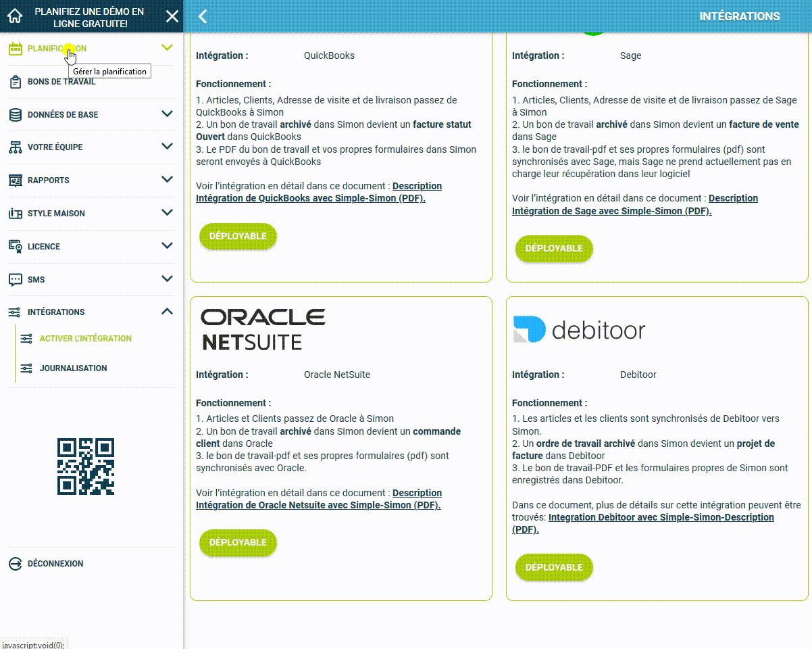Image resolution: width=812 pixels, height=649 pixels.
Task: Expand the Planification menu chevron
Action: pyautogui.click(x=168, y=48)
